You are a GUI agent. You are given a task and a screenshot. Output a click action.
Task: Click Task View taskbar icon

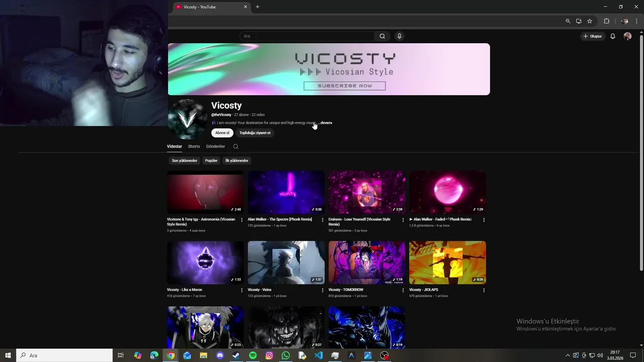coord(121,355)
